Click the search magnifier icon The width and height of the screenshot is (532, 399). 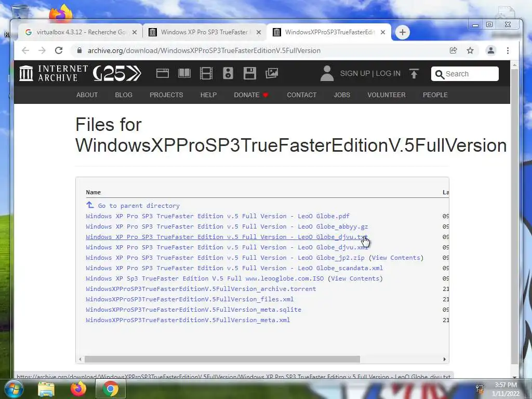(x=440, y=74)
